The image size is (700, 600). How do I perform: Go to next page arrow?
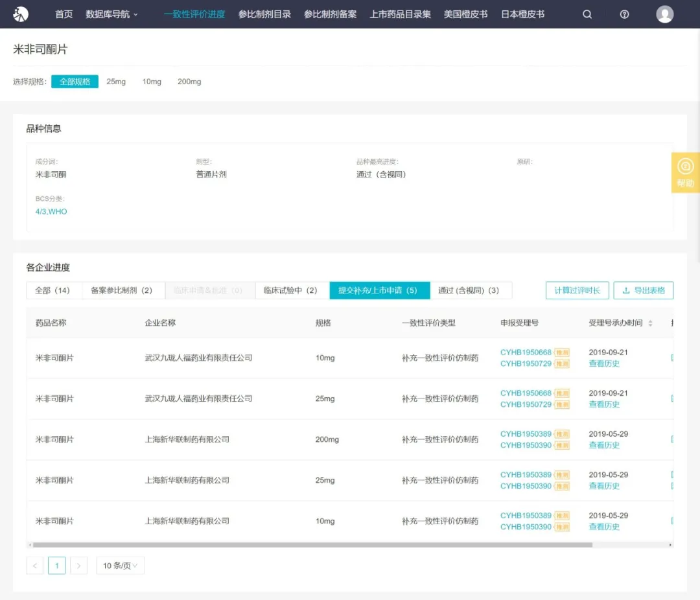(78, 566)
